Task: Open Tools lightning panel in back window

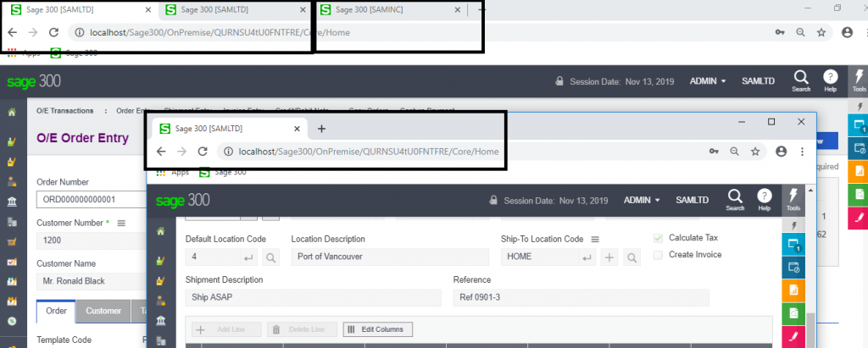Action: (x=858, y=80)
